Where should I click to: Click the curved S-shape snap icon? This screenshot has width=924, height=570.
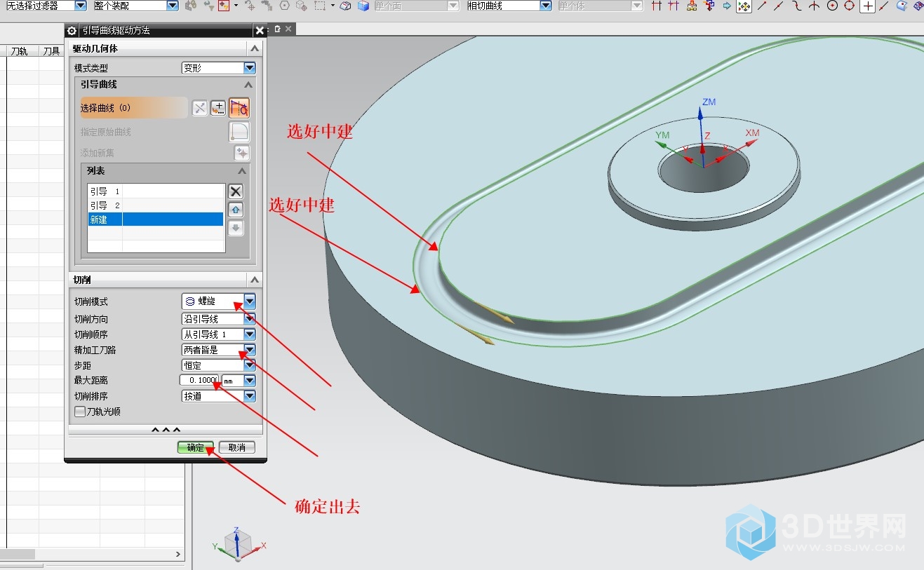click(x=797, y=6)
